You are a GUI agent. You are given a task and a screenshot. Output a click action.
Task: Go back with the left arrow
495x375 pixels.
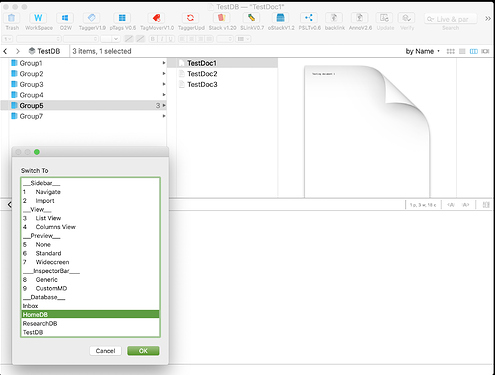pos(5,51)
